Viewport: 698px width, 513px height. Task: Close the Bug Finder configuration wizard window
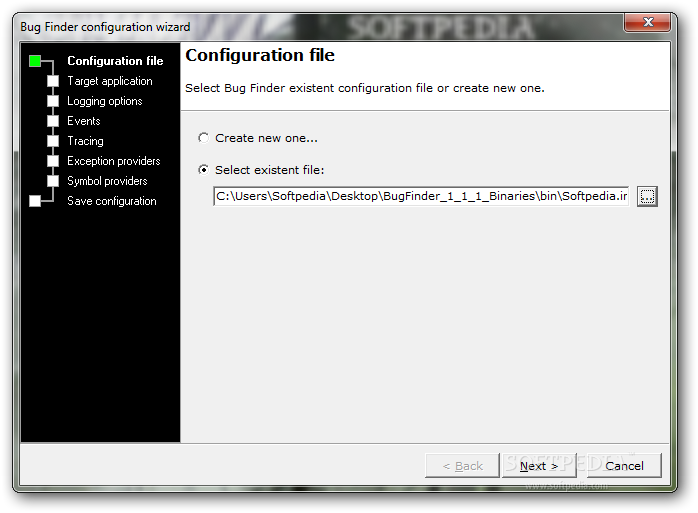[648, 22]
